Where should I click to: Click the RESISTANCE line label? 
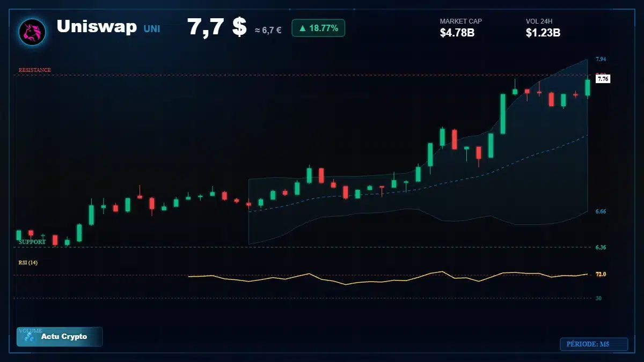click(35, 70)
